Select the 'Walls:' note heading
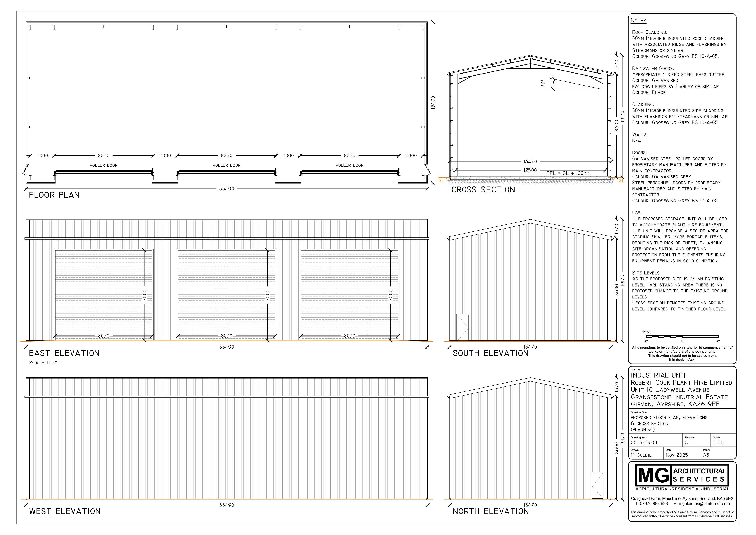756x535 pixels. pyautogui.click(x=640, y=134)
